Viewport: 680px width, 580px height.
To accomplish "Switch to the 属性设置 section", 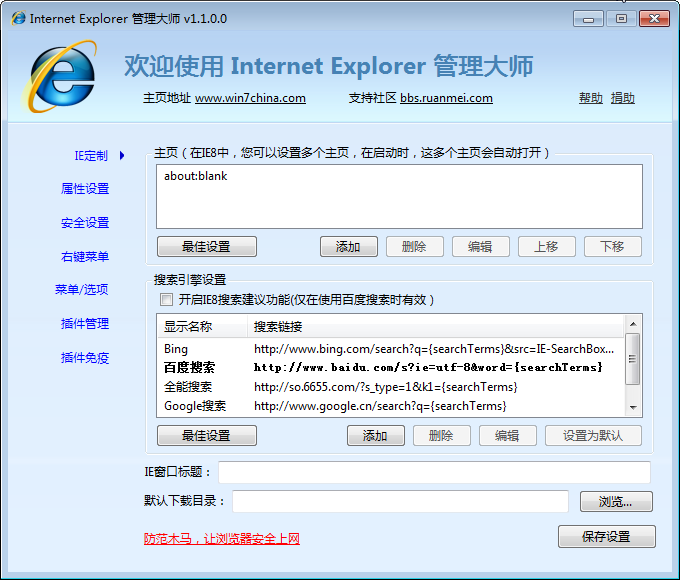I will (x=85, y=189).
